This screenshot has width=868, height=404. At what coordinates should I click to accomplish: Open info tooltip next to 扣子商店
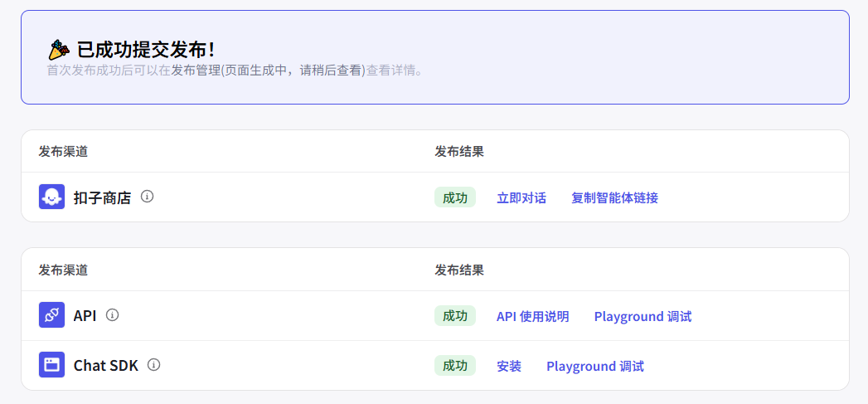tap(147, 196)
